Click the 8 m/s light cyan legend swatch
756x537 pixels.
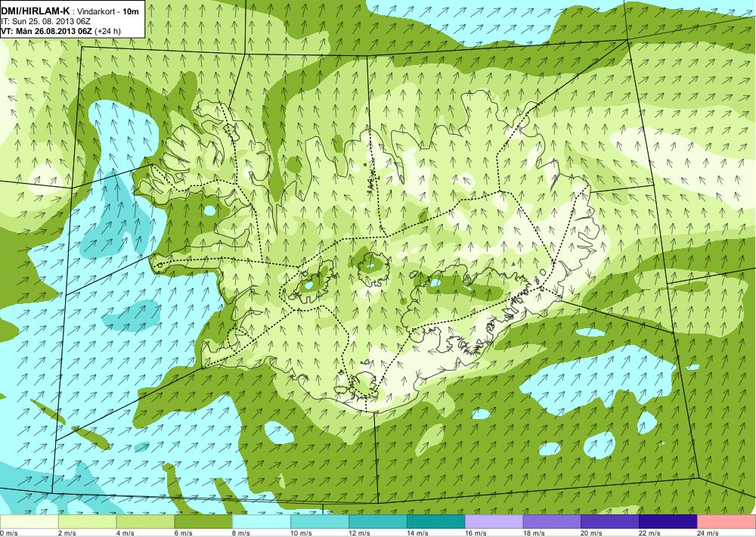(x=262, y=522)
